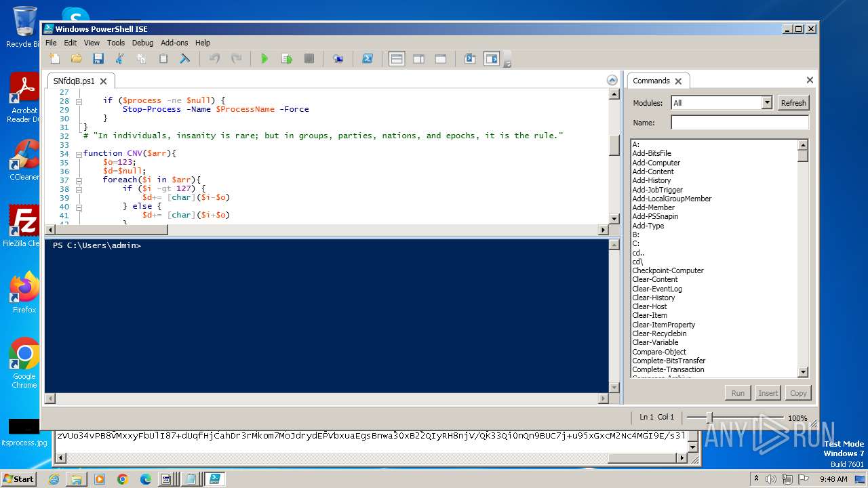Image resolution: width=868 pixels, height=488 pixels.
Task: Open the File menu
Action: pos(51,43)
